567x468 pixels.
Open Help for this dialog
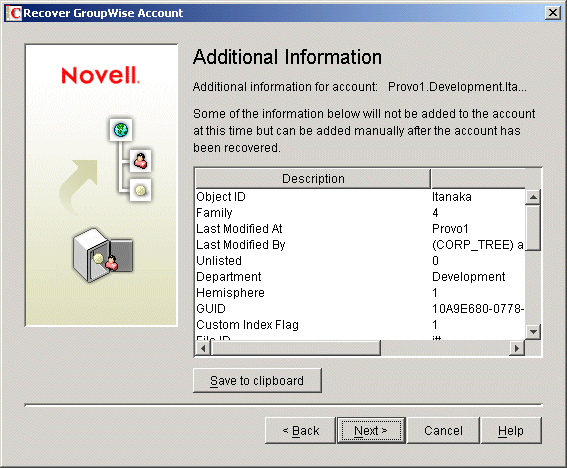click(x=511, y=430)
